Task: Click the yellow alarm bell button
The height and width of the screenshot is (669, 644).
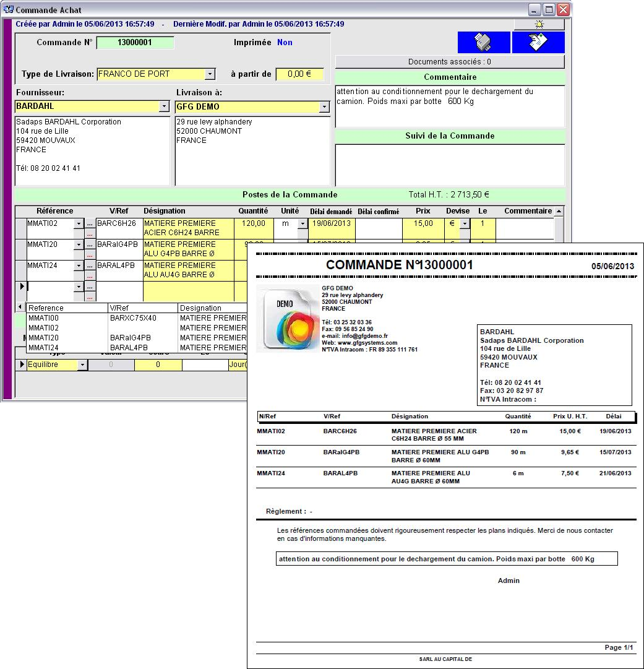Action: coord(539,24)
